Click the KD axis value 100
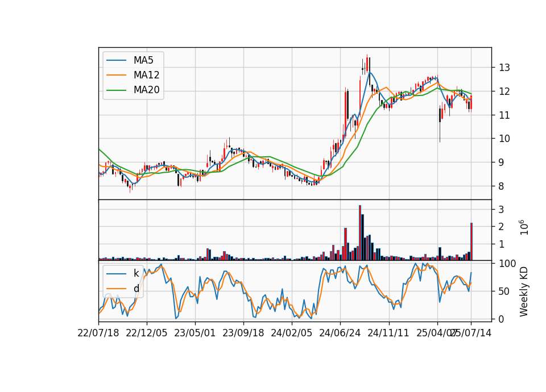This screenshot has width=546, height=392. coord(507,264)
